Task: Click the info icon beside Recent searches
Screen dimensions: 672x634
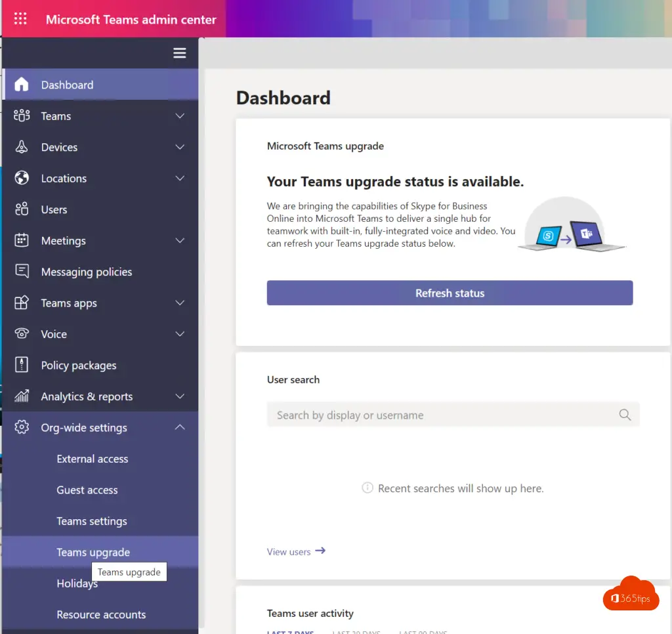Action: (367, 488)
